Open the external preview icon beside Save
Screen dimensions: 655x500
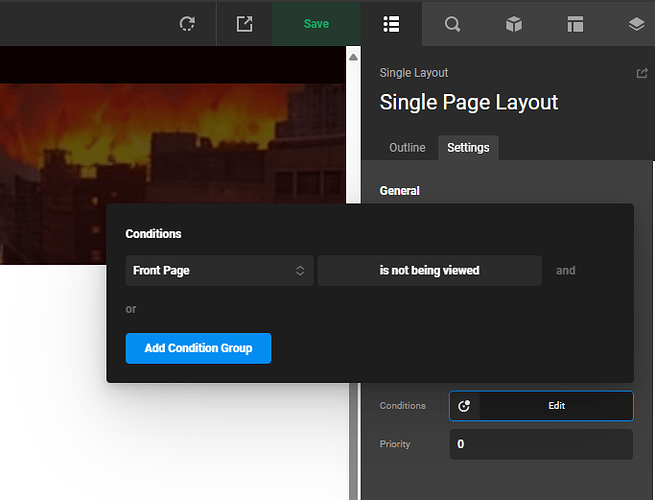pos(244,24)
